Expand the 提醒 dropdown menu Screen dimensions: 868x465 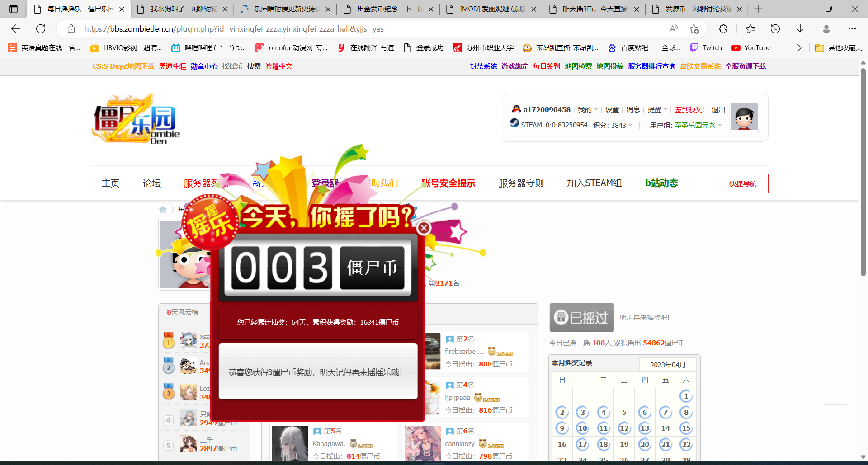pyautogui.click(x=657, y=110)
